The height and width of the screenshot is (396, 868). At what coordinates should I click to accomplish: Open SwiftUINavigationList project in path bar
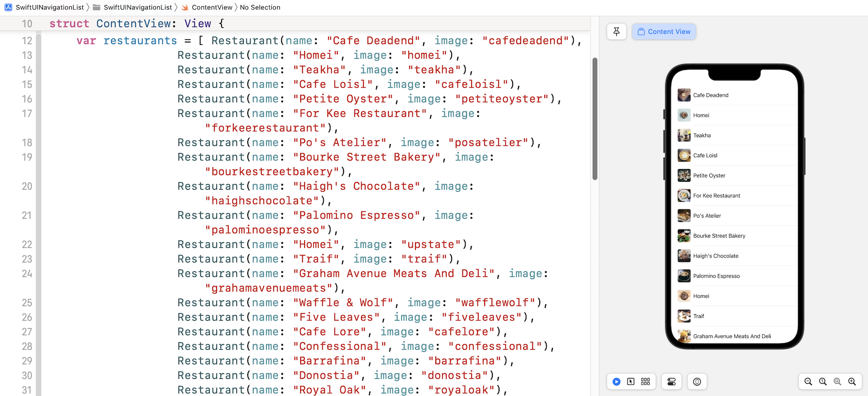[x=50, y=7]
